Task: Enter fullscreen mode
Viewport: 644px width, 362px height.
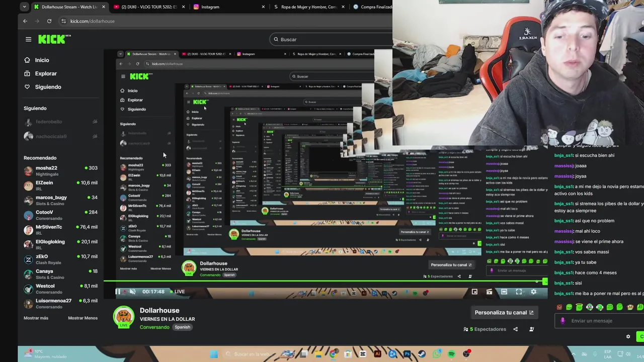Action: [x=519, y=292]
